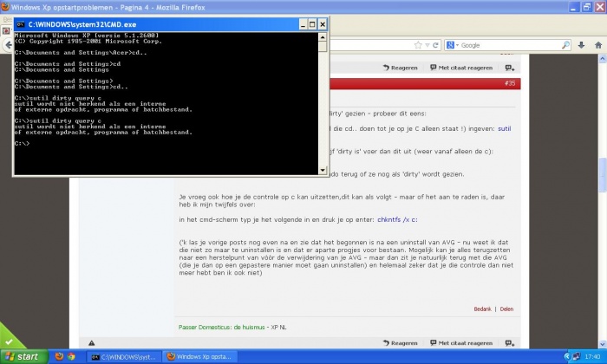Screen dimensions: 607x364
Task: Click the multi-quote icon below the huismus signature
Action: (x=510, y=342)
